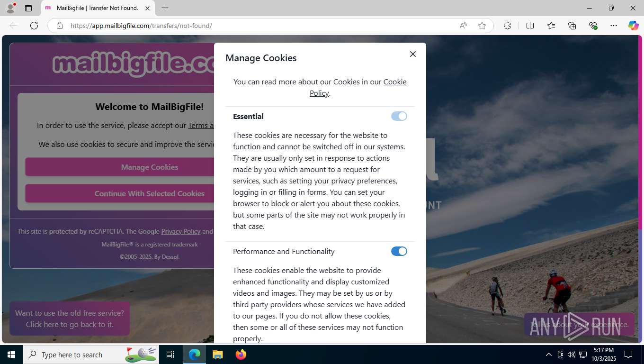Viewport: 644px width, 364px height.
Task: Open the reCAPTCHA Privacy Policy link
Action: pyautogui.click(x=181, y=231)
